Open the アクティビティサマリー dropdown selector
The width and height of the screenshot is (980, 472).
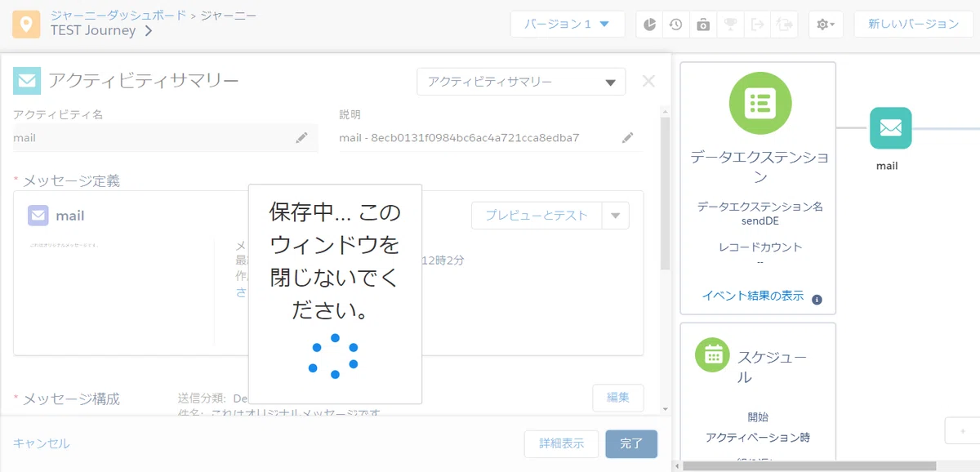click(x=521, y=82)
